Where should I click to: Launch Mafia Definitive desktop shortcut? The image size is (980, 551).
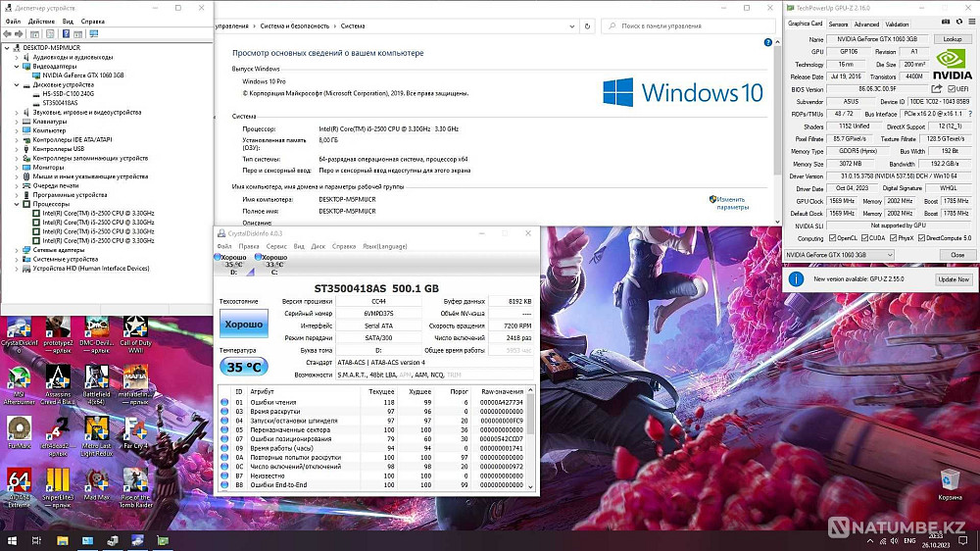tap(135, 384)
